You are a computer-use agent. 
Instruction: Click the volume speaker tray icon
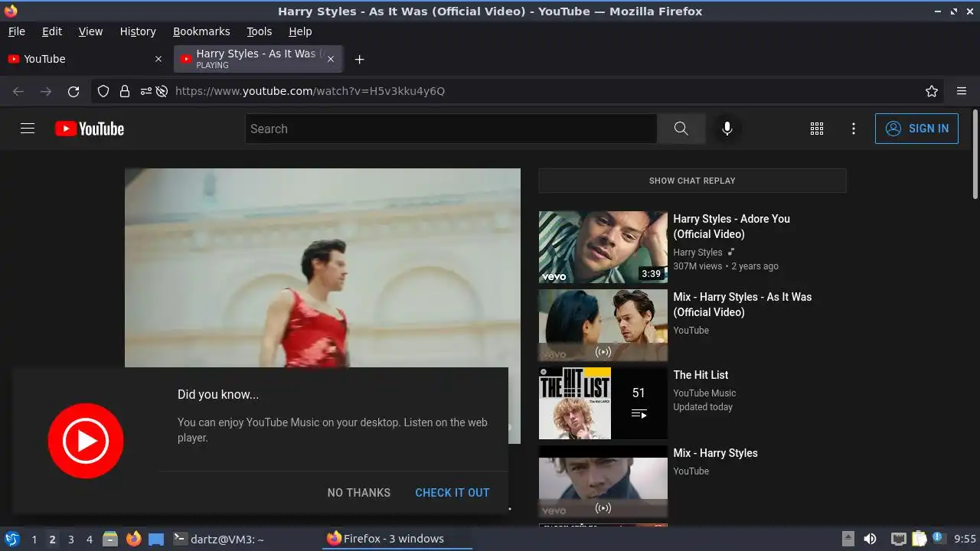pos(870,539)
